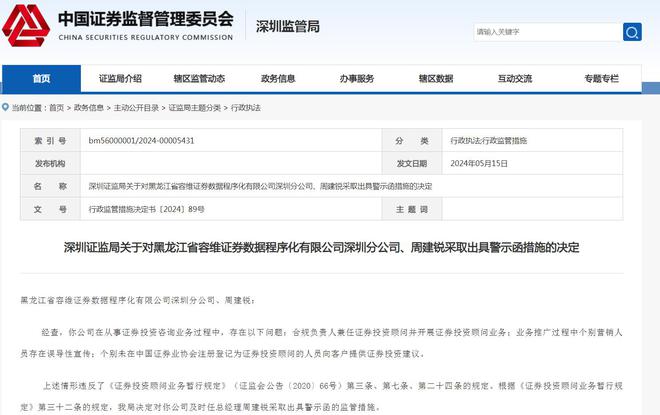Open the 首页 navigation tab

click(41, 79)
